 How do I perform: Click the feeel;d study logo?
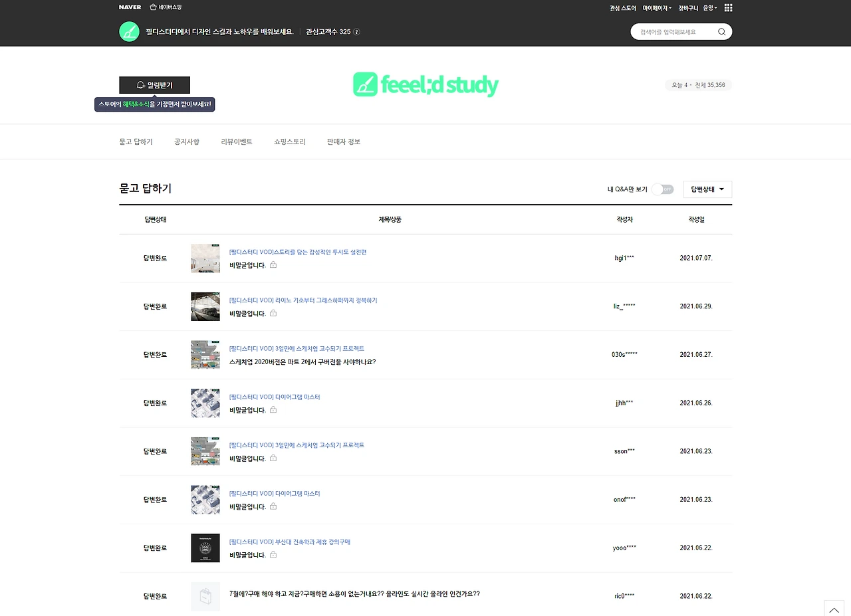pyautogui.click(x=425, y=85)
